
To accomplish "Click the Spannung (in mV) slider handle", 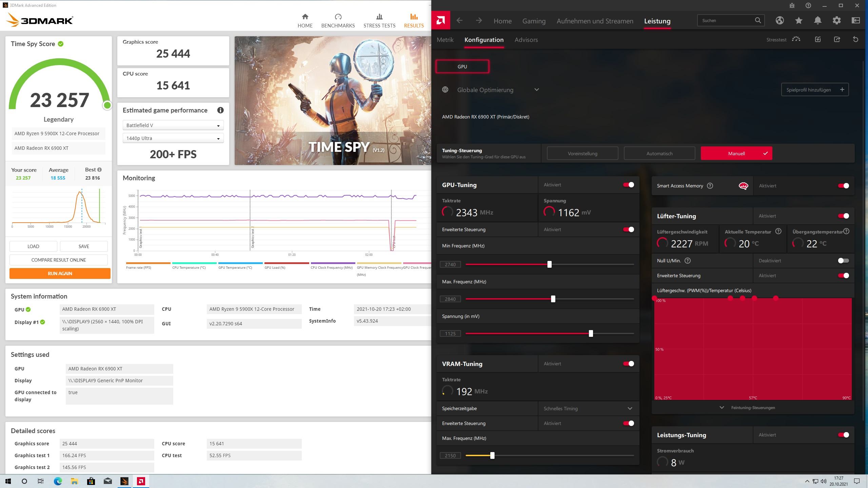I will click(x=591, y=333).
